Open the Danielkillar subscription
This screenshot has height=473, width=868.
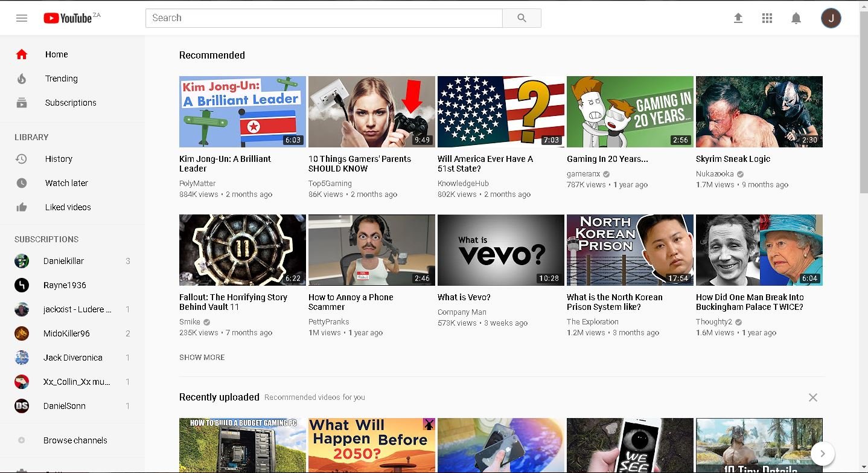(72, 261)
